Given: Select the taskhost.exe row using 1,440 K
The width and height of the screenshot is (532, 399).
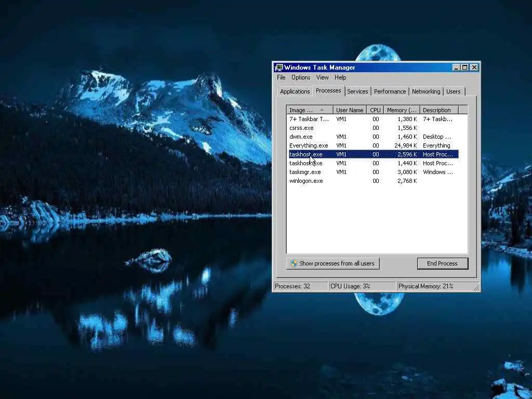Looking at the screenshot, I should 374,163.
